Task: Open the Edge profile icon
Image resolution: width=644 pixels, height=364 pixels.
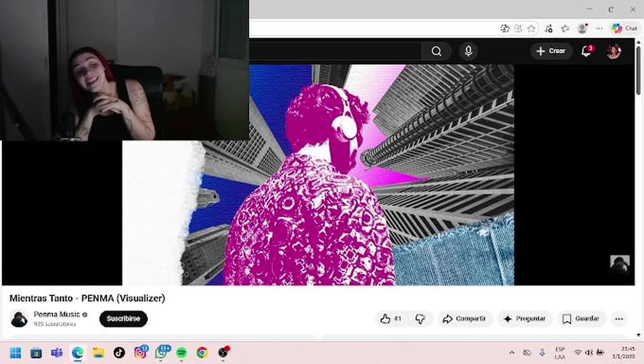Action: coord(582,29)
